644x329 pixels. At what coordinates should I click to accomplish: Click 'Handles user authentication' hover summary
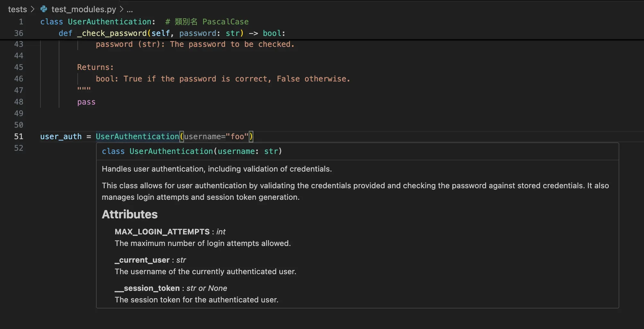[217, 169]
